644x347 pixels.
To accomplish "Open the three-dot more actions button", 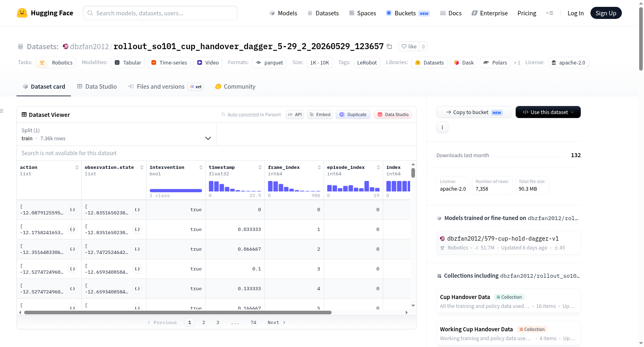I will (442, 127).
